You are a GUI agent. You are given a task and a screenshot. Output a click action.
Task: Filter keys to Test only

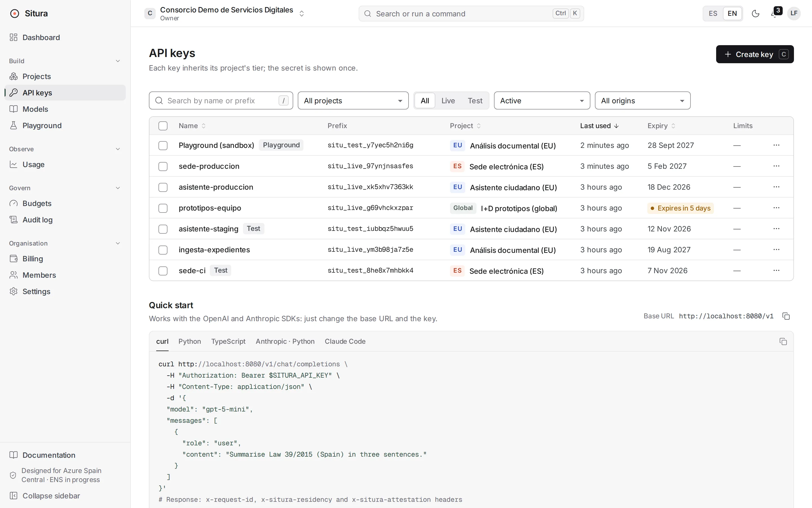475,100
